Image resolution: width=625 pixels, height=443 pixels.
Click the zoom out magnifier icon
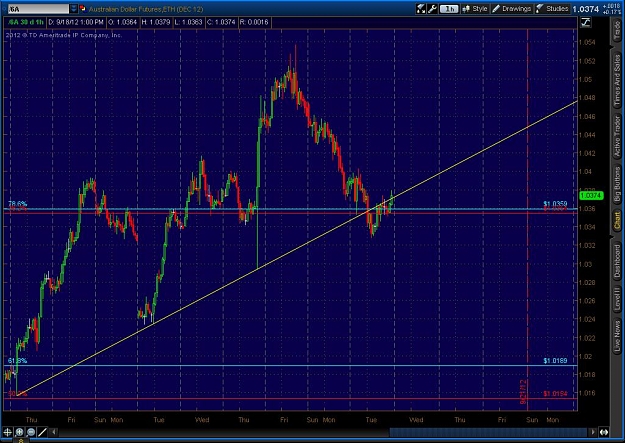coord(31,432)
